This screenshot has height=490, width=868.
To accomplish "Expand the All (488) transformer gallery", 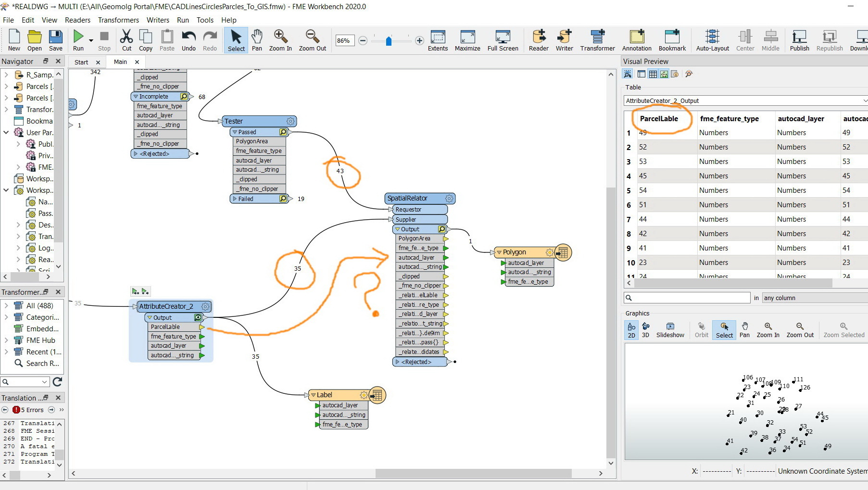I will tap(6, 305).
